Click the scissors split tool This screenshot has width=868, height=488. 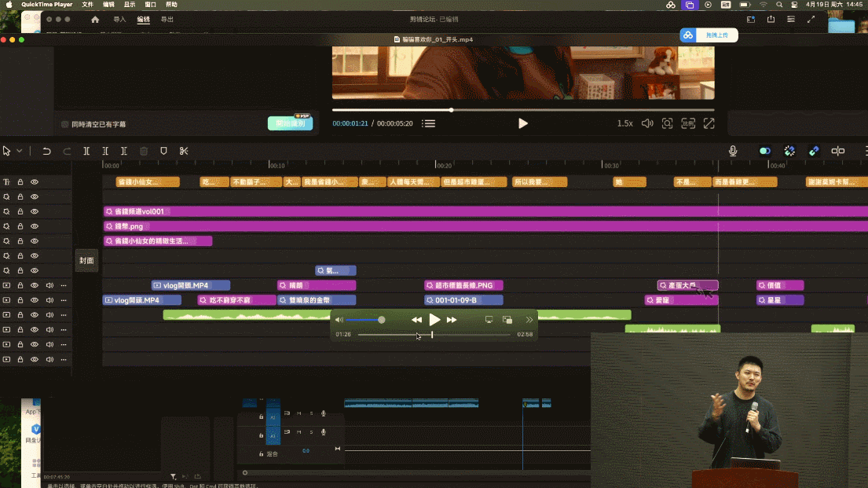point(184,151)
